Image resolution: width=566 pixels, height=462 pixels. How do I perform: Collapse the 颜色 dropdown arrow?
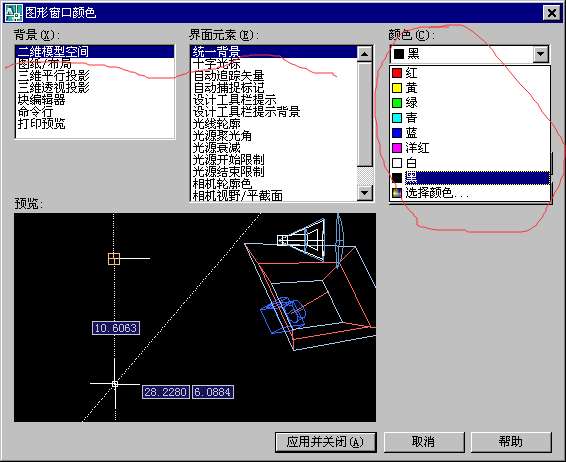coord(540,54)
